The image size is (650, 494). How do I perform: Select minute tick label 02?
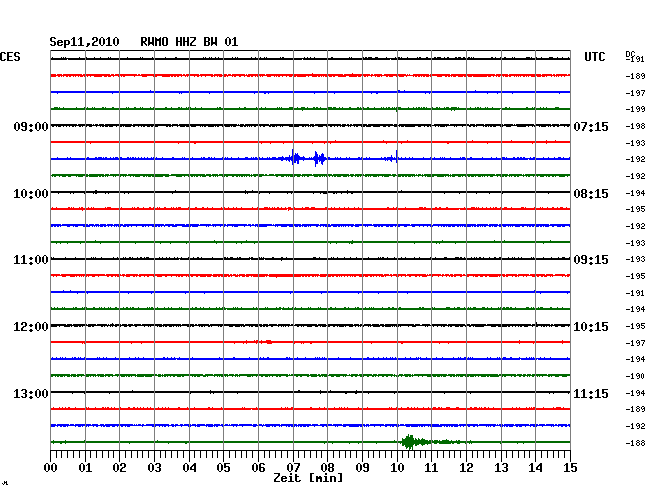pyautogui.click(x=119, y=467)
